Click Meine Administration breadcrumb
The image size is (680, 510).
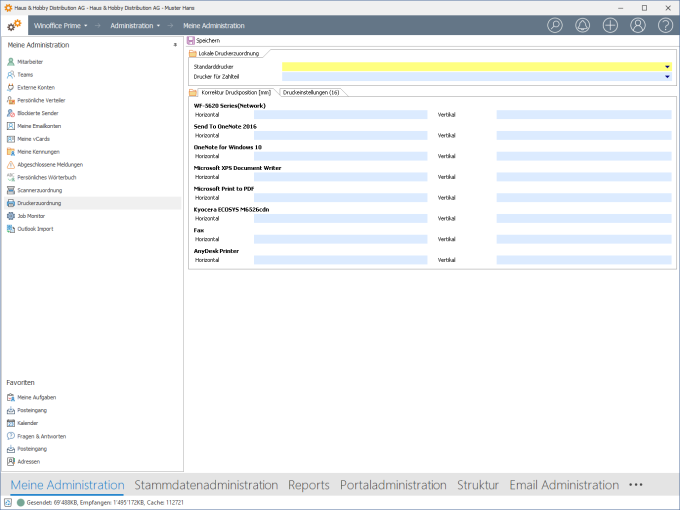tap(214, 26)
